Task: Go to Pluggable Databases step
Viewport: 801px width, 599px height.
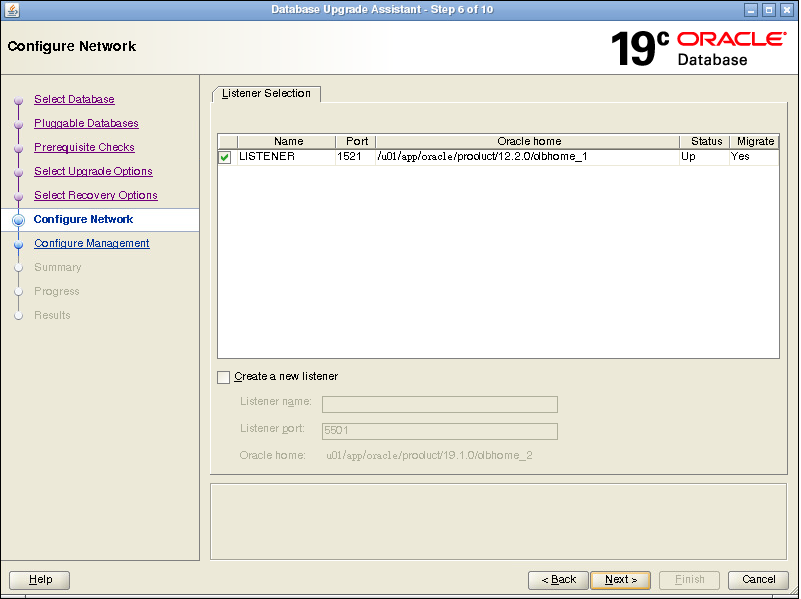Action: pyautogui.click(x=86, y=123)
